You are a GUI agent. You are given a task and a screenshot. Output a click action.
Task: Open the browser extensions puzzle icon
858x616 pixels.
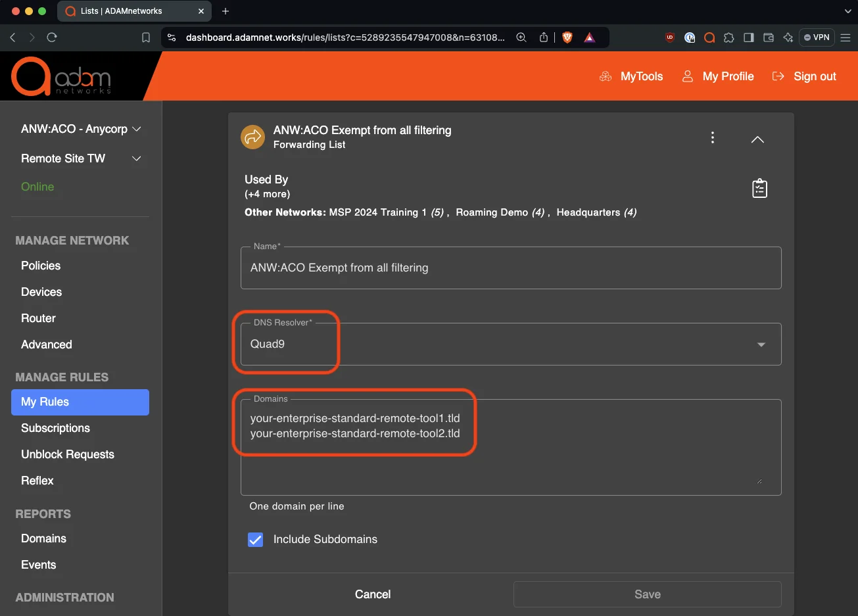point(728,37)
